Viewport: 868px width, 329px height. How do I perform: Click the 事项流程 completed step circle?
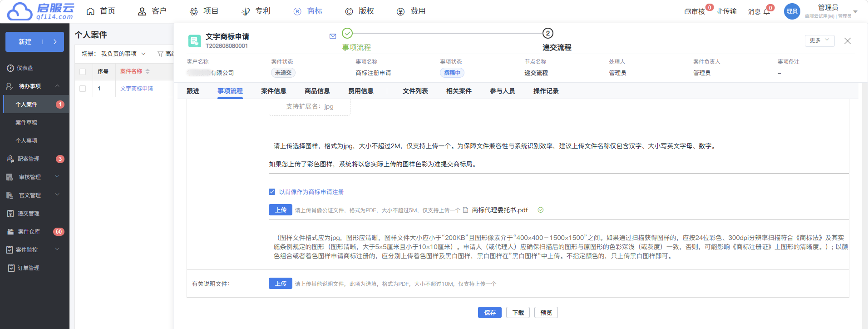pos(347,33)
